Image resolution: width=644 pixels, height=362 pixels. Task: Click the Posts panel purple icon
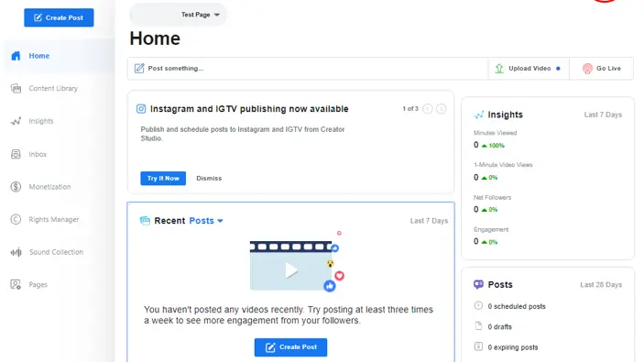(478, 284)
